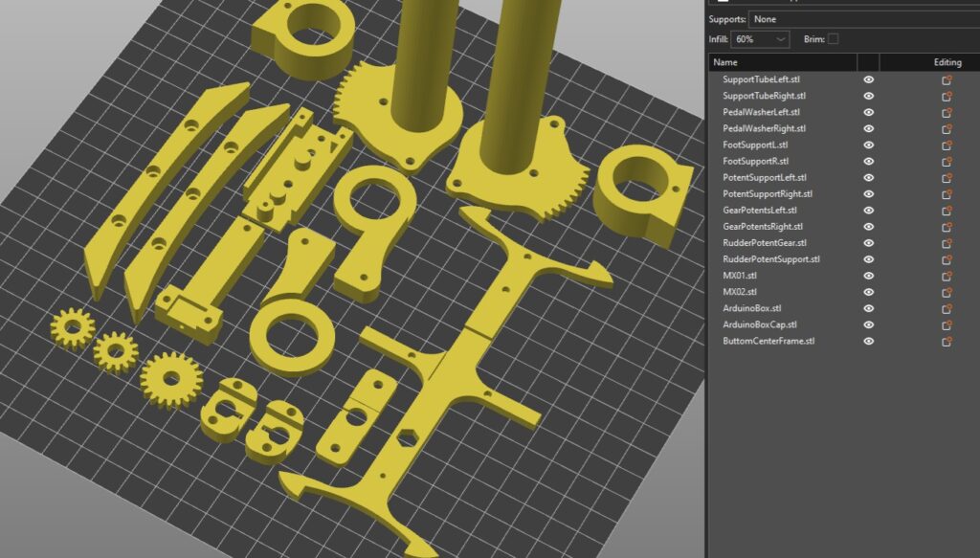
Task: Open editing icon beside ButtomCenterFrame.stl
Action: [947, 342]
